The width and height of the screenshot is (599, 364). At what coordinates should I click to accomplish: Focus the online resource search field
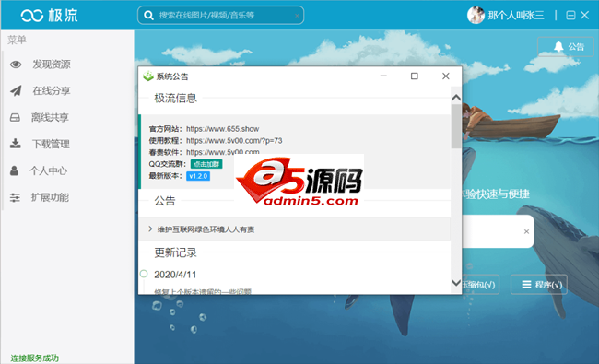point(221,16)
